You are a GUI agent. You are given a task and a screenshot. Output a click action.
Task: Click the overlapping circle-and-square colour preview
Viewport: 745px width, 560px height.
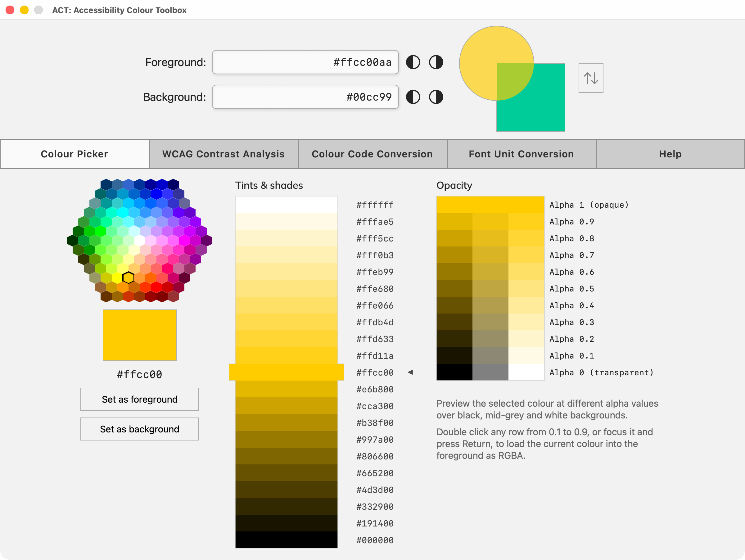point(512,79)
